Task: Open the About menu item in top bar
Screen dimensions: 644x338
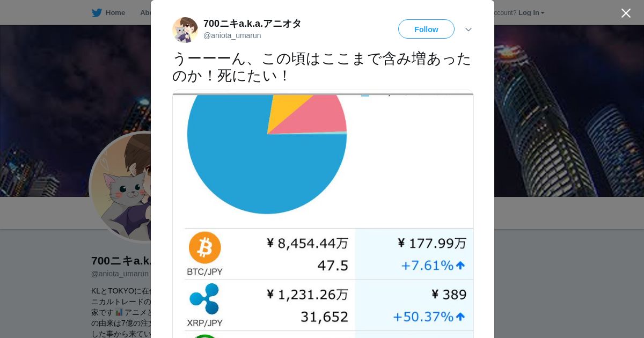Action: point(145,13)
